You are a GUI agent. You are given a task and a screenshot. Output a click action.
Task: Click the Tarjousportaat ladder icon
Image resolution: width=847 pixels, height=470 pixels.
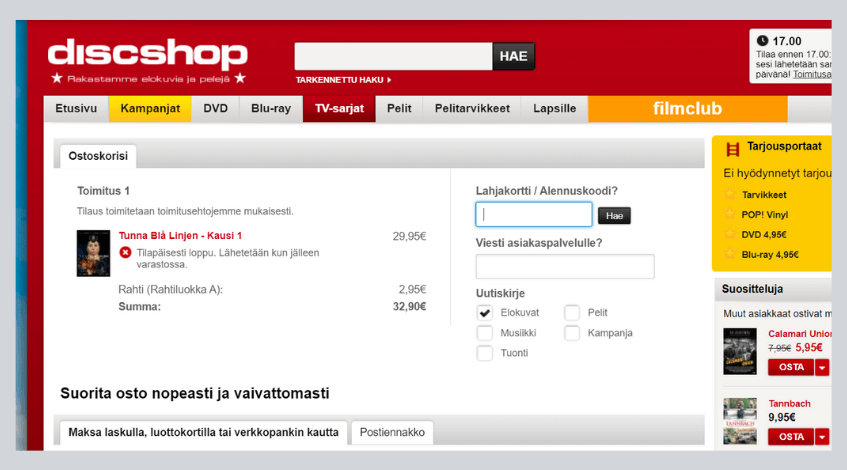pyautogui.click(x=732, y=149)
